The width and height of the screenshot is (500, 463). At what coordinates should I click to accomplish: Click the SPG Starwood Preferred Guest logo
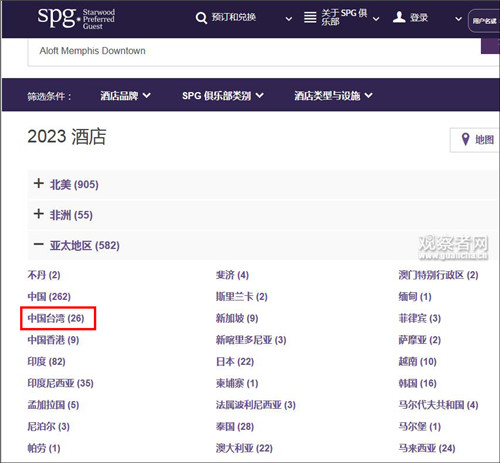point(76,18)
